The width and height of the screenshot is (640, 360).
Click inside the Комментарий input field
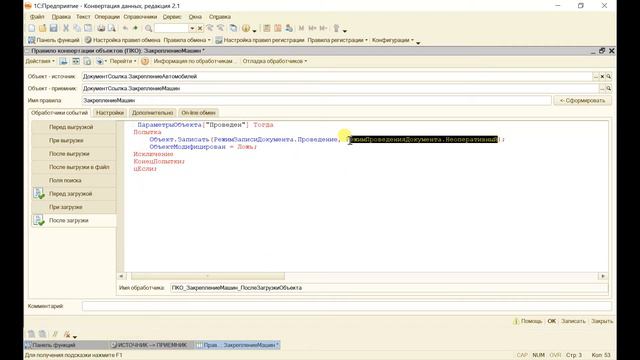tap(347, 306)
